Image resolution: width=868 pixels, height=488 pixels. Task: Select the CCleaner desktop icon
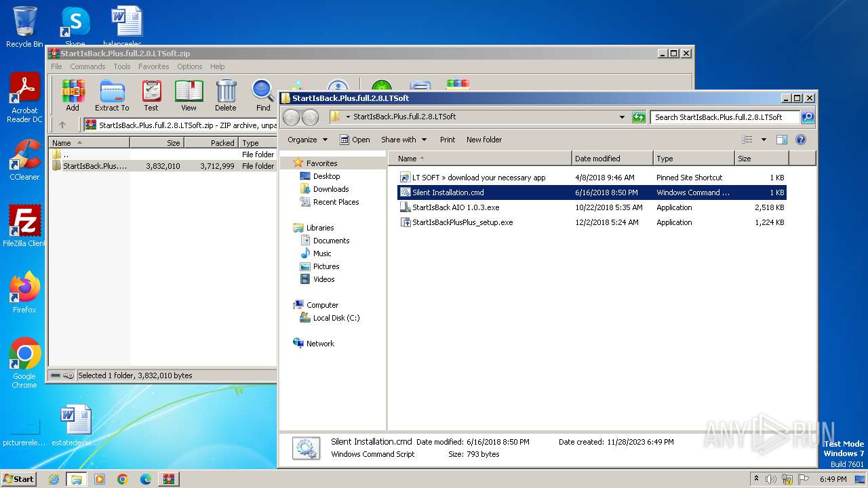tap(24, 160)
